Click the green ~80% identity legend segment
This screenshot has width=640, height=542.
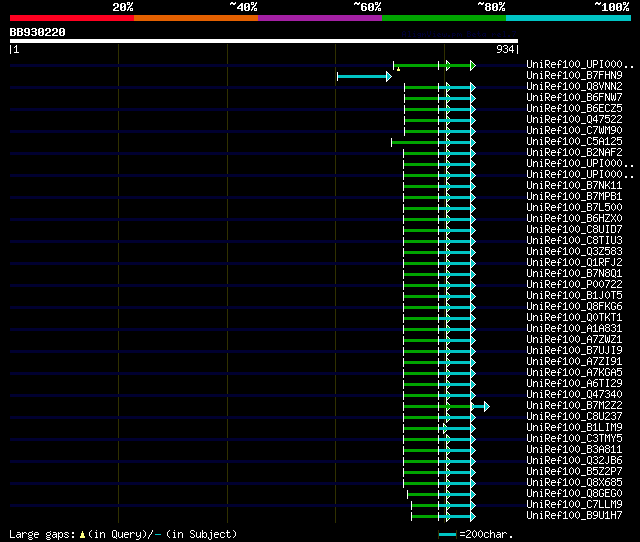click(444, 18)
